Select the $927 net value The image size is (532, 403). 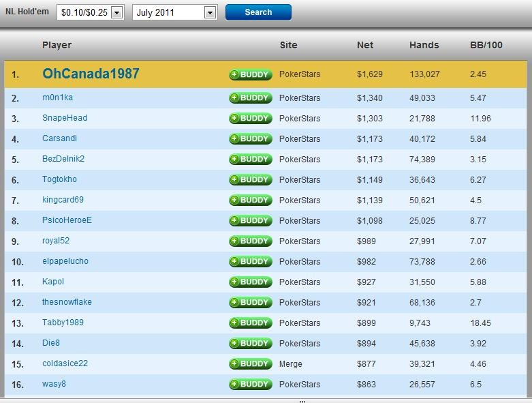point(366,282)
